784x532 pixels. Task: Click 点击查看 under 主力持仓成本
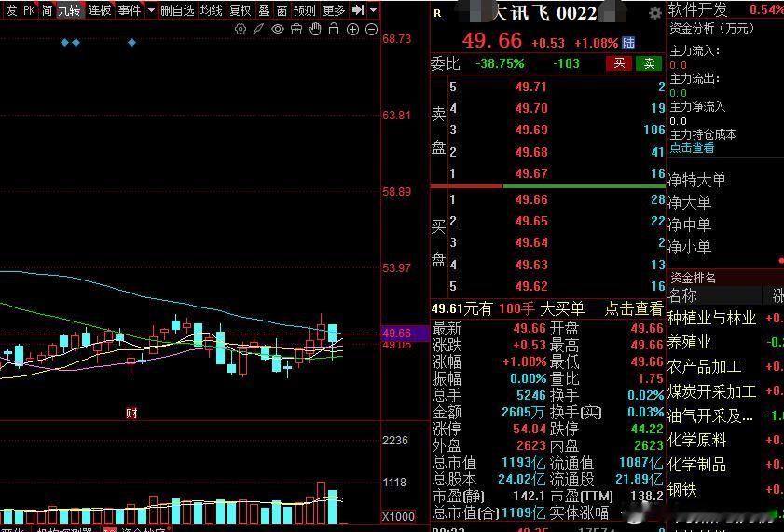[692, 148]
